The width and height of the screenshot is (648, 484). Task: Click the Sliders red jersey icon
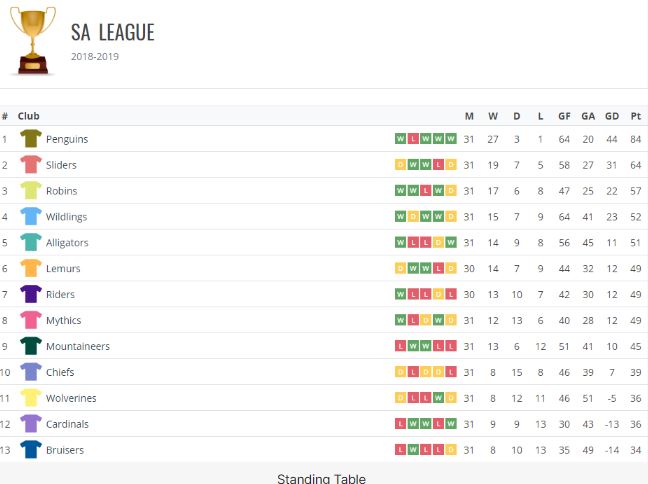tap(31, 165)
